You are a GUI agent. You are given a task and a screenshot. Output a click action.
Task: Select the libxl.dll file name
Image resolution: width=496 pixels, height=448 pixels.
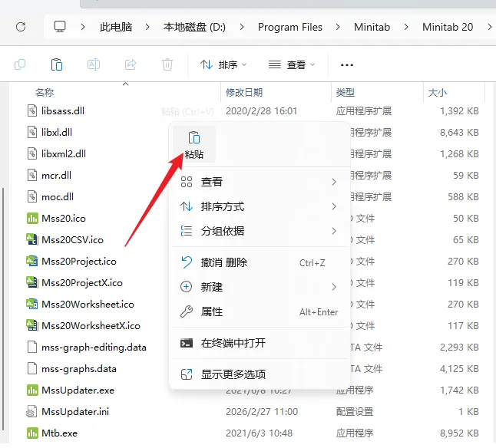[57, 133]
